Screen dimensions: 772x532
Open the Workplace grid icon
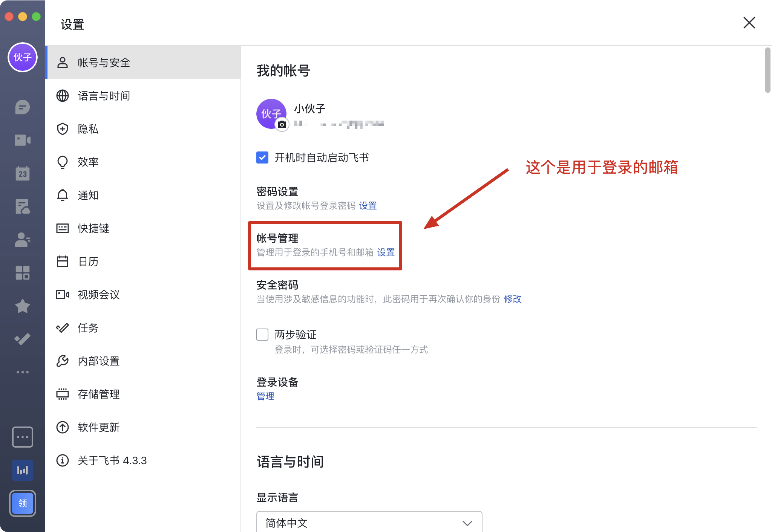(x=23, y=273)
